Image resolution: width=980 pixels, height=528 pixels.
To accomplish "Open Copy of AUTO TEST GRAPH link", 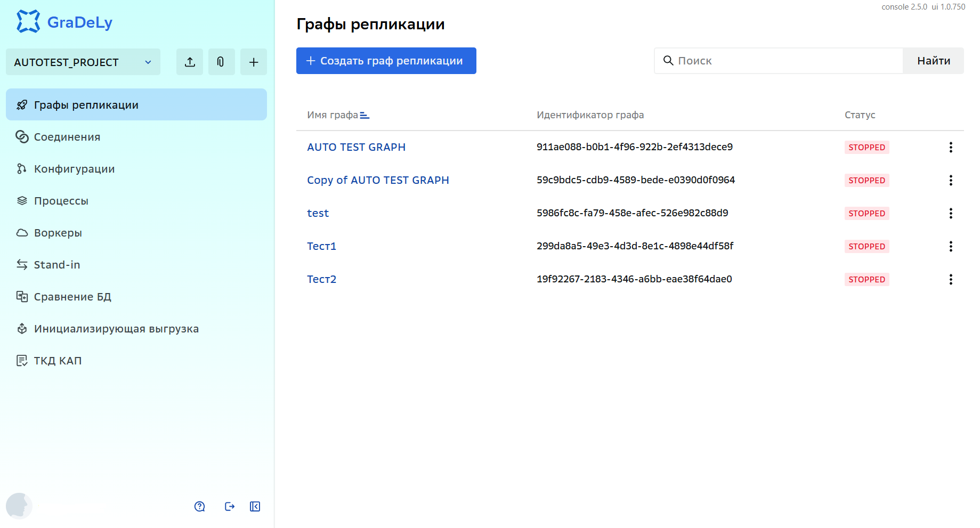I will pyautogui.click(x=378, y=180).
